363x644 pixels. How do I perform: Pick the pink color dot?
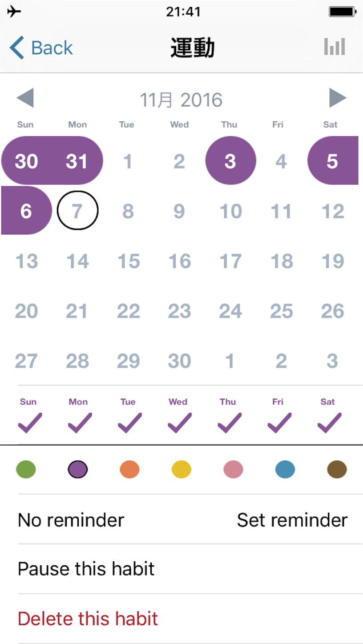tap(233, 469)
